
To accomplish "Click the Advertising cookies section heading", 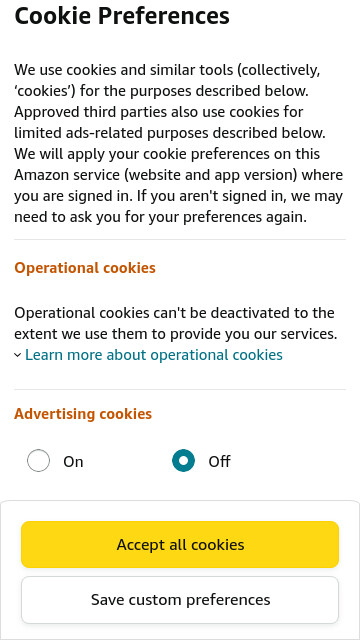I will [83, 414].
